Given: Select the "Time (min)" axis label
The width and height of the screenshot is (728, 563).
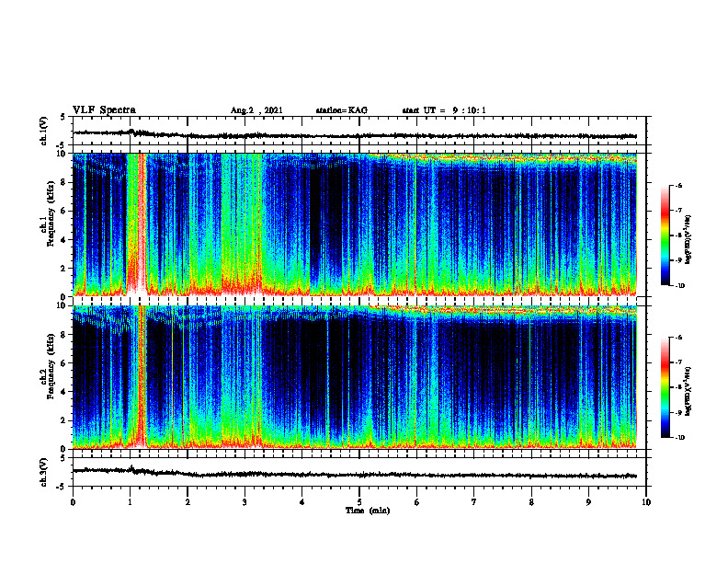Looking at the screenshot, I should point(368,511).
